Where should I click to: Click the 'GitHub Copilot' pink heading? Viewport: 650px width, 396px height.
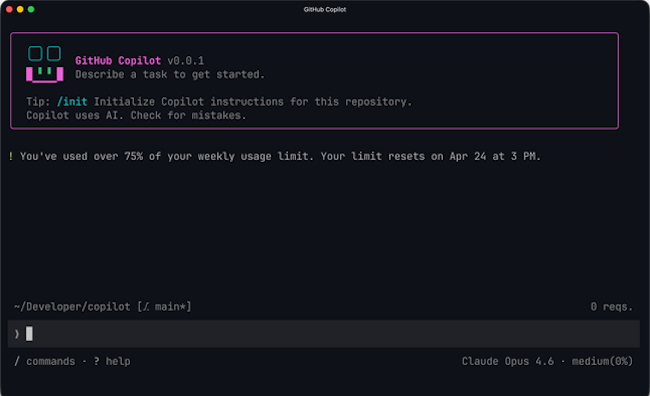click(118, 61)
